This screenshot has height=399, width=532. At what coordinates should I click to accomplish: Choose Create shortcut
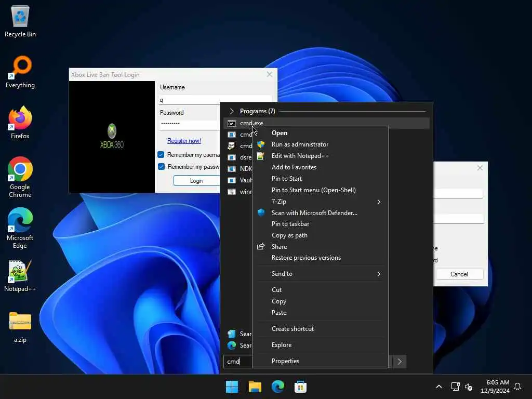point(320,329)
